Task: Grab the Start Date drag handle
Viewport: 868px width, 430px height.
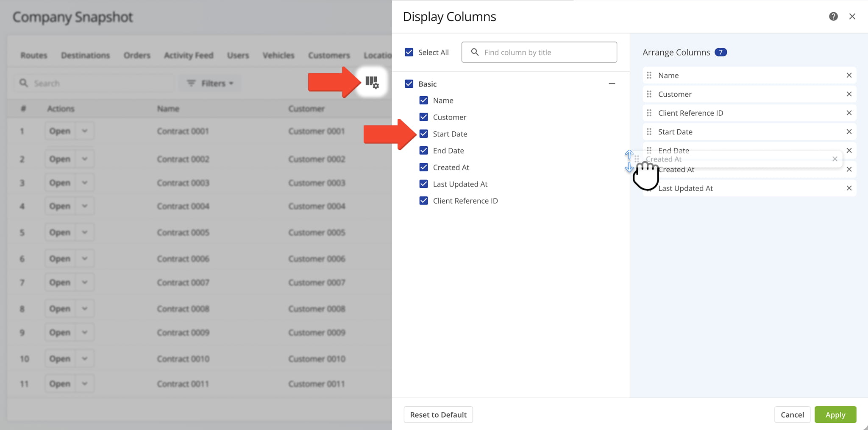Action: pyautogui.click(x=649, y=132)
